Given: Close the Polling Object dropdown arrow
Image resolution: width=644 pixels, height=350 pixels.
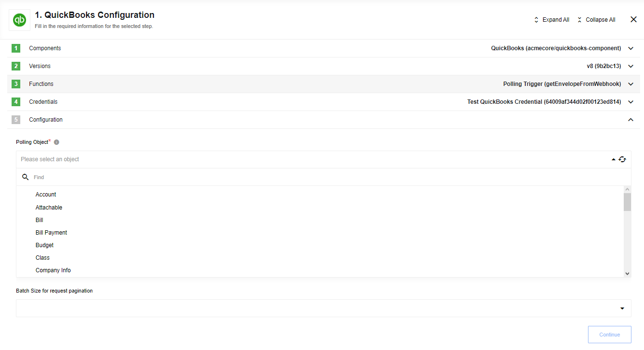Looking at the screenshot, I should coord(614,159).
